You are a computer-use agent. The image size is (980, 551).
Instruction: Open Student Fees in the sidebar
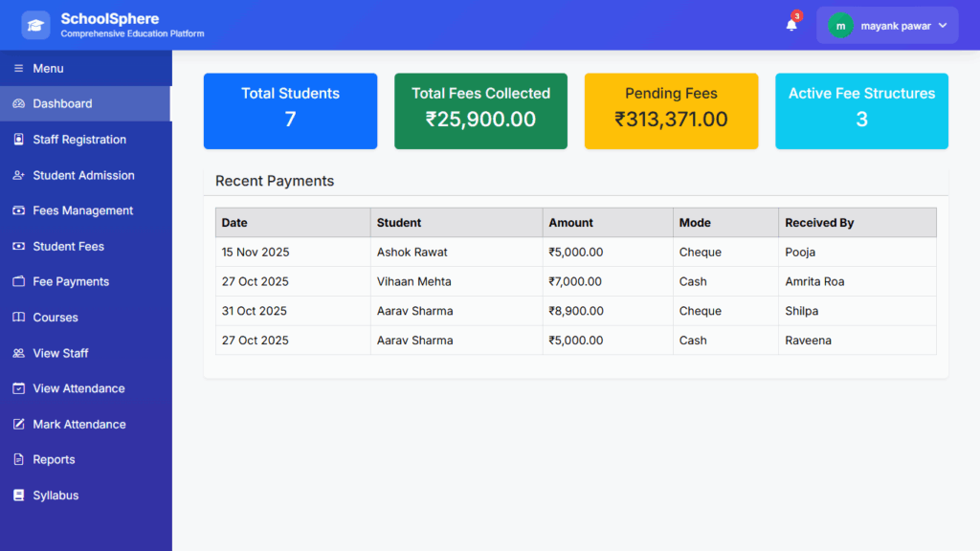tap(68, 247)
